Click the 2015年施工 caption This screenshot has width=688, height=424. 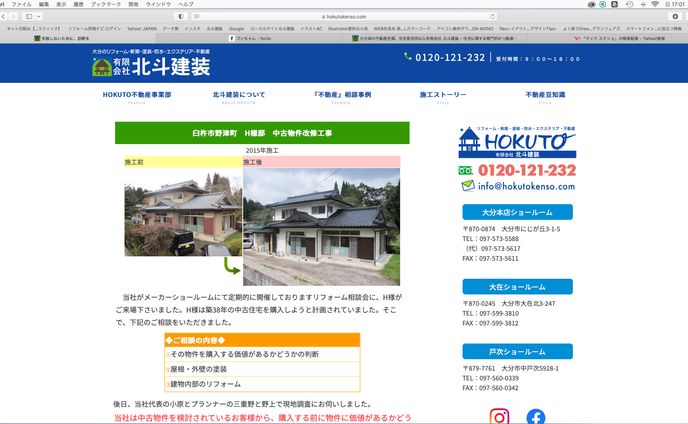point(262,150)
